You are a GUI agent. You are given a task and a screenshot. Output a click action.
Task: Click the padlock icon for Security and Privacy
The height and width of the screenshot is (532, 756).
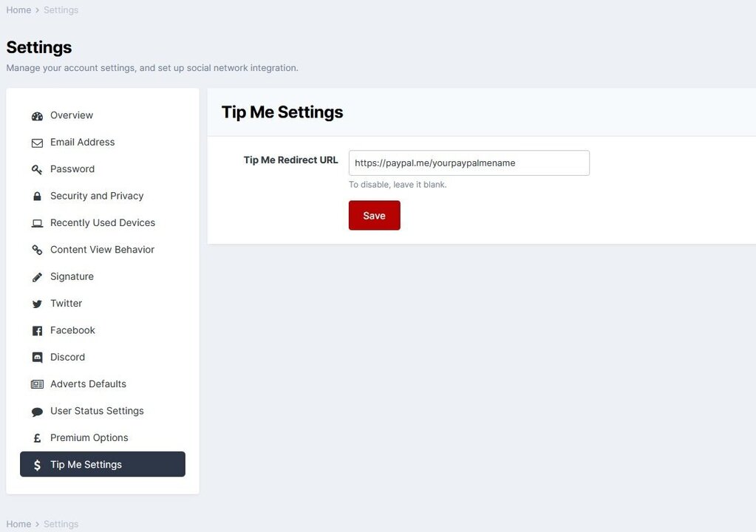pos(37,197)
